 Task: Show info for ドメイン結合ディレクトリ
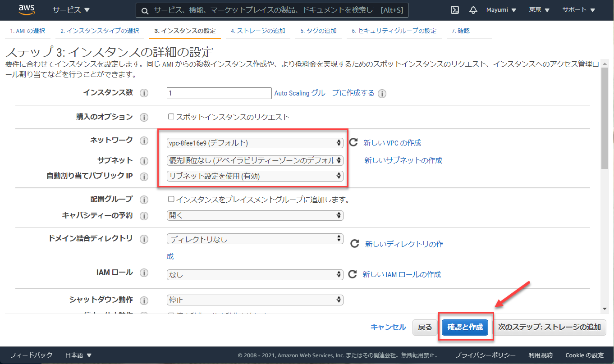(x=144, y=239)
